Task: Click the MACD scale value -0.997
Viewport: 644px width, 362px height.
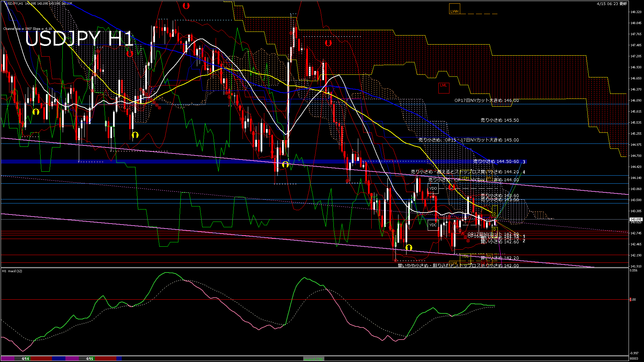Action: point(634,353)
